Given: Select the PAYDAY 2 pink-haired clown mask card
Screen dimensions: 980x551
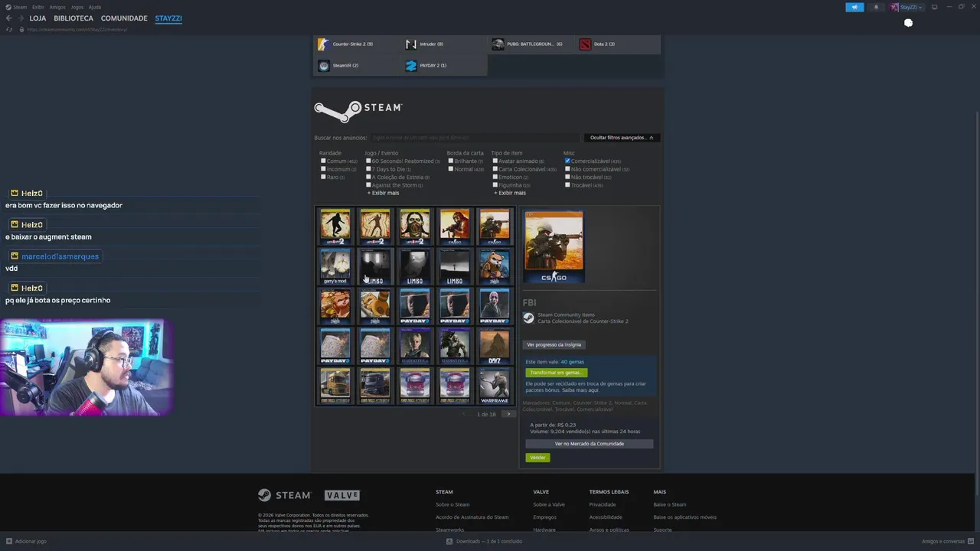Looking at the screenshot, I should click(495, 306).
